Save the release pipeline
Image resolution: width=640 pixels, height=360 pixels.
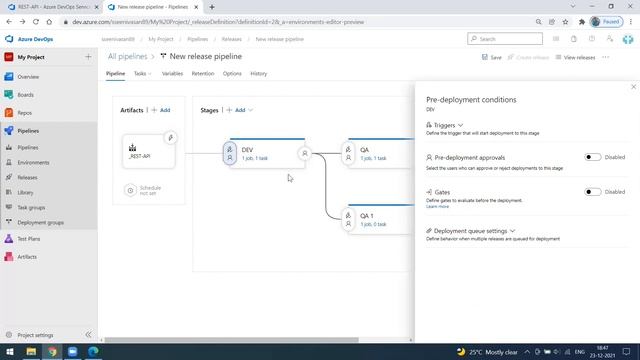[492, 58]
